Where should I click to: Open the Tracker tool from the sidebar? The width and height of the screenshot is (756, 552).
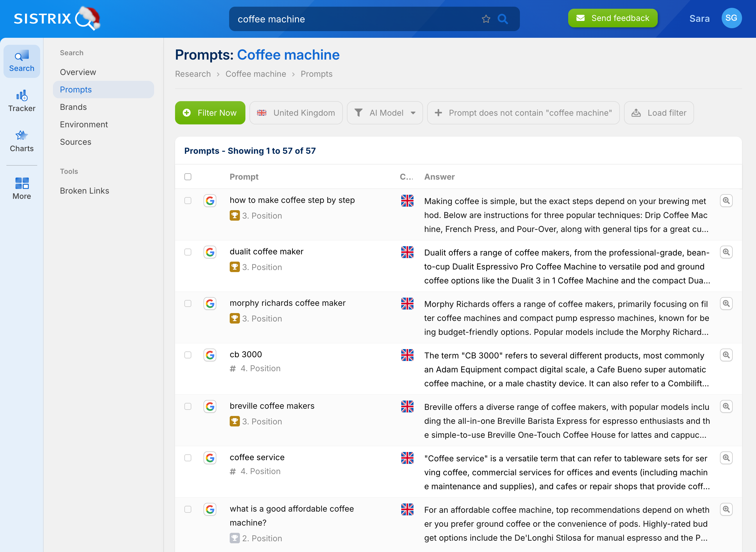point(22,100)
